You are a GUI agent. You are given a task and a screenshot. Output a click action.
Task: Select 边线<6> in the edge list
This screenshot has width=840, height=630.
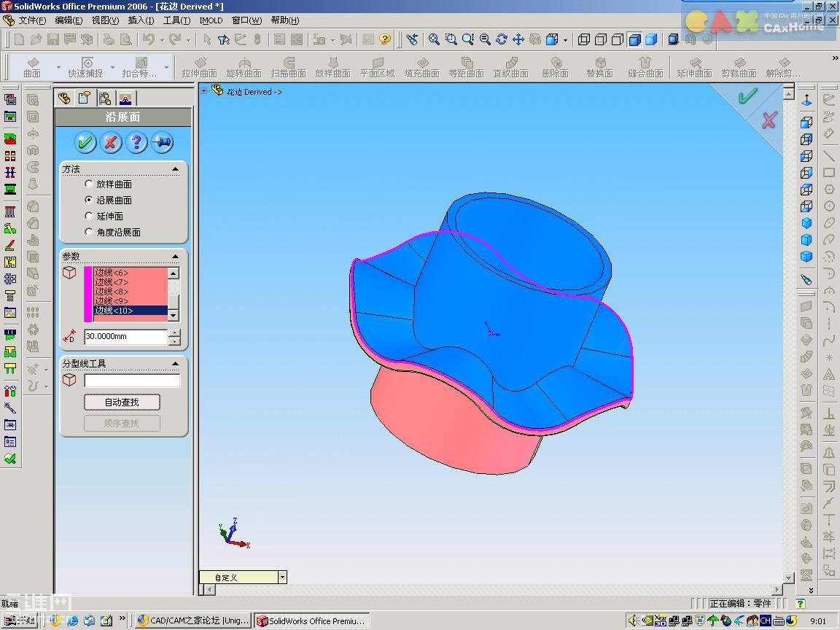pos(131,273)
